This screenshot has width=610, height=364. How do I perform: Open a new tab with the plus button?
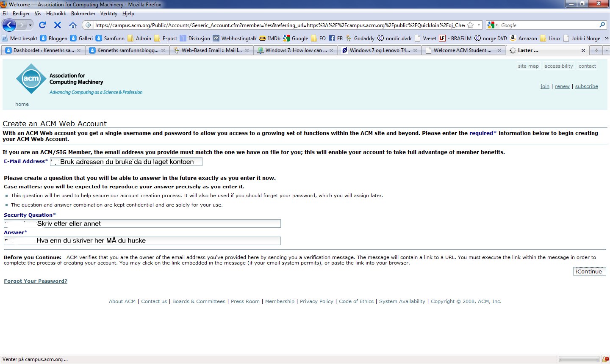[596, 50]
